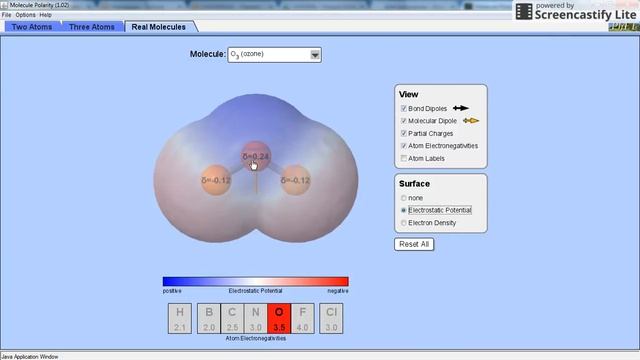Image resolution: width=640 pixels, height=360 pixels.
Task: Click the 'Java Application Window' status bar text
Action: click(x=30, y=357)
